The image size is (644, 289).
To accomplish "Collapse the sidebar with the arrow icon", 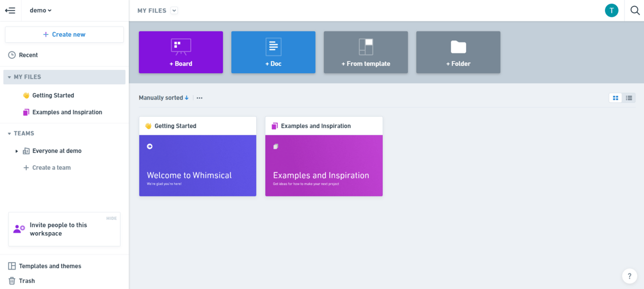I will [x=10, y=10].
